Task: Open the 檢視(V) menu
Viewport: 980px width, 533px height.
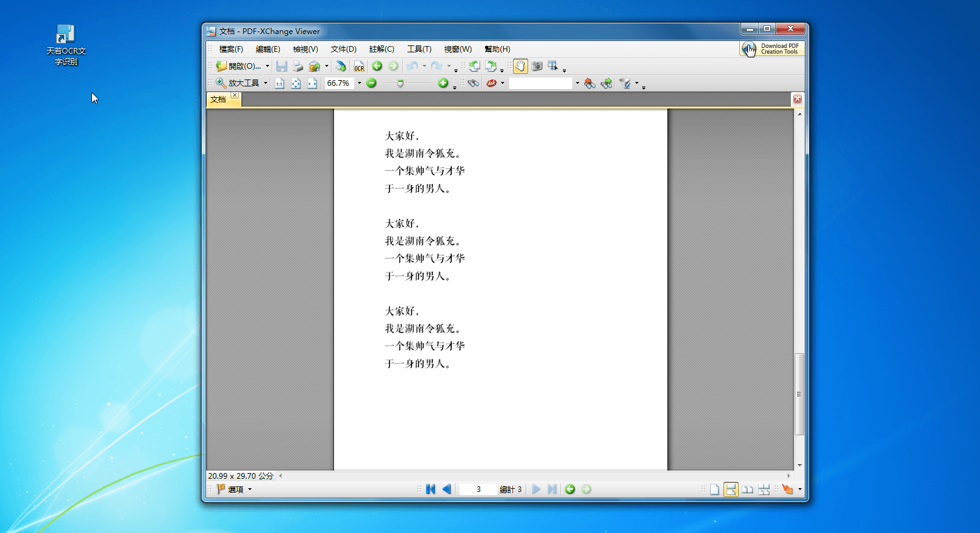Action: (x=306, y=49)
